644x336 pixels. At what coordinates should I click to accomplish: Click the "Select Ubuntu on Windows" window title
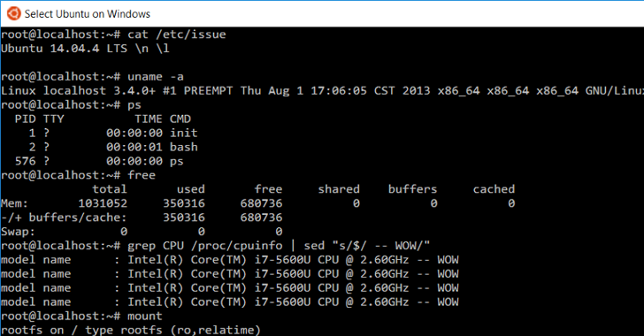87,14
